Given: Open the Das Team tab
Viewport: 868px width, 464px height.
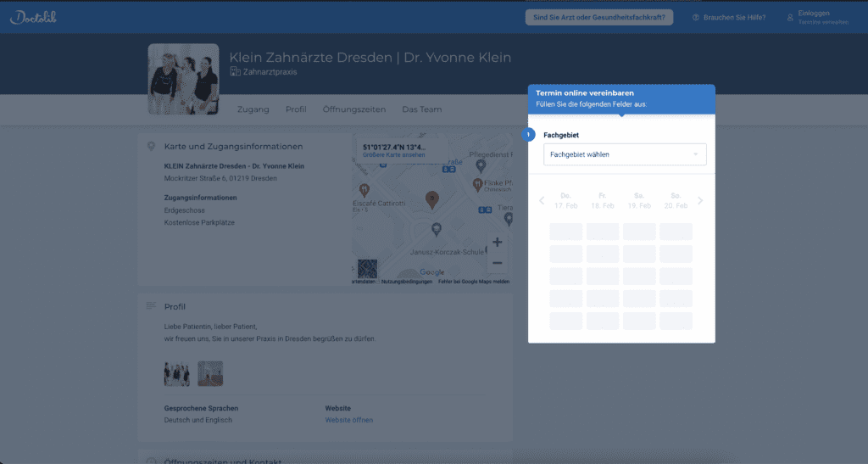Looking at the screenshot, I should click(421, 109).
